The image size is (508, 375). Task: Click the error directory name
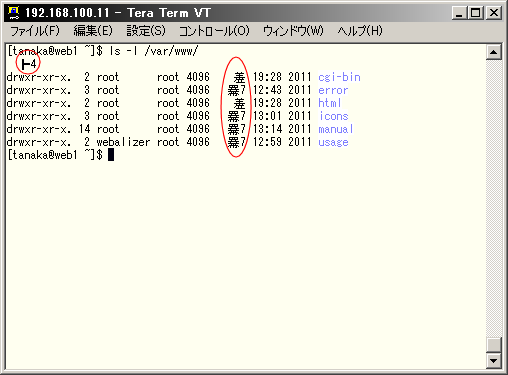(333, 90)
